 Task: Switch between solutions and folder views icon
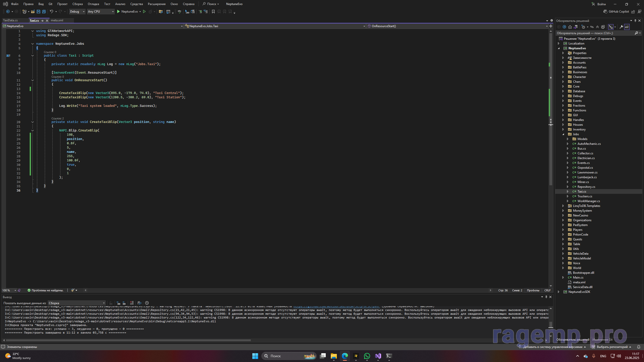[575, 27]
